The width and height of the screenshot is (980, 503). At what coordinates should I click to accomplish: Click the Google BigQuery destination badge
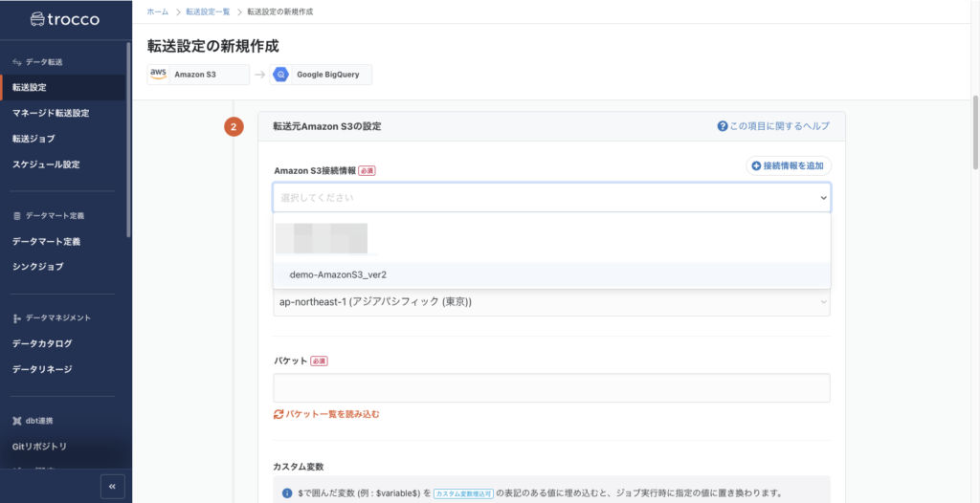pos(322,75)
